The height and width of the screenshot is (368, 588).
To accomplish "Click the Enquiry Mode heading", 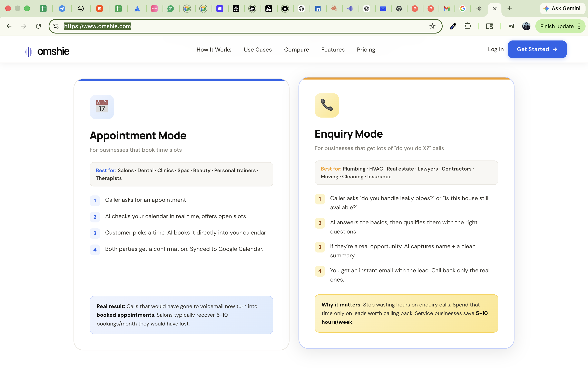I will click(x=349, y=134).
